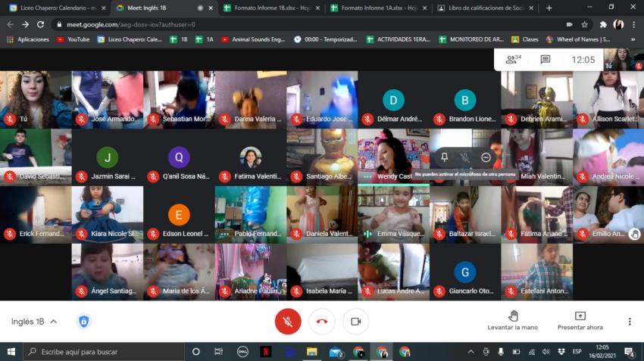The image size is (644, 361).
Task: Hang up with the red phone button
Action: pyautogui.click(x=322, y=321)
